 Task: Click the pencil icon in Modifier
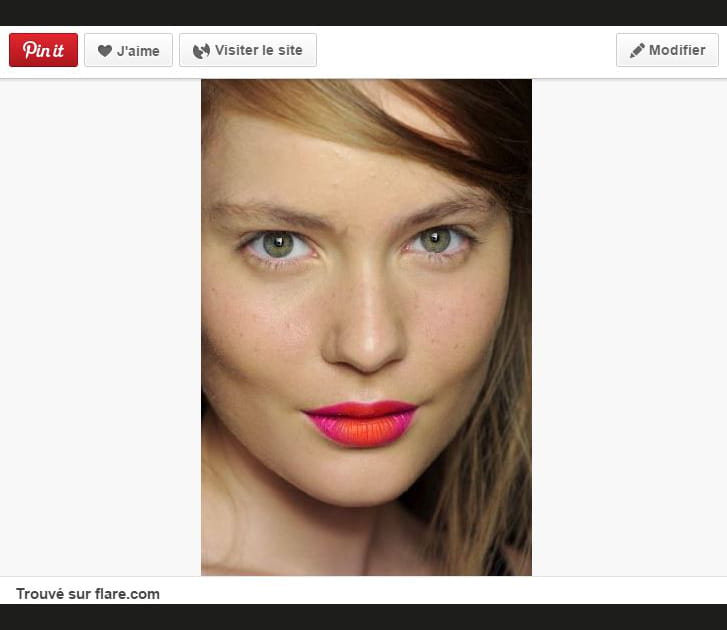point(637,51)
